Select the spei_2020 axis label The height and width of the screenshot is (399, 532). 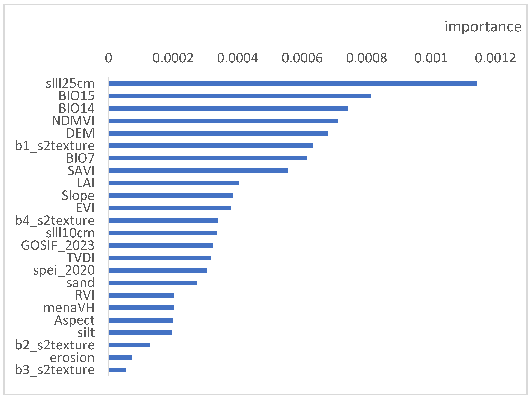click(x=64, y=270)
